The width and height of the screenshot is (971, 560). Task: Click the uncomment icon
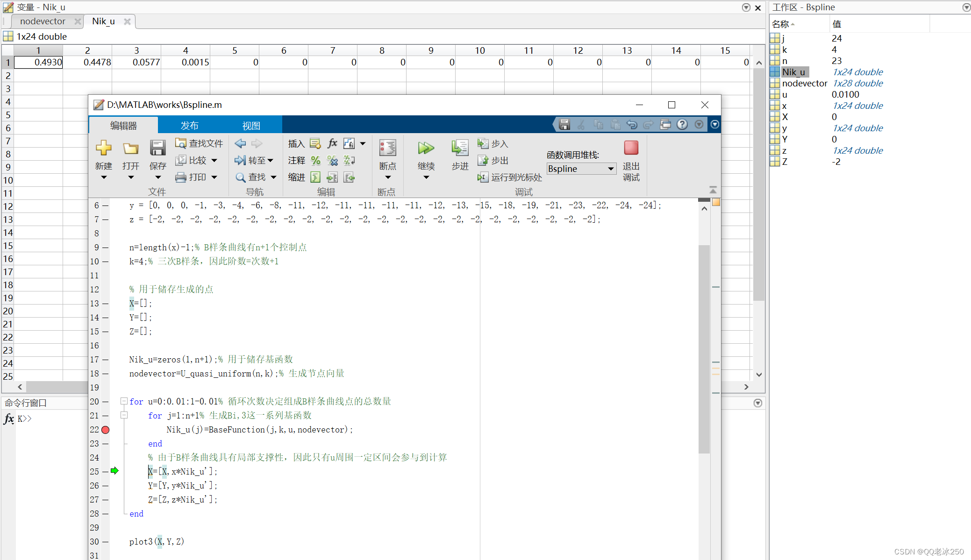332,160
